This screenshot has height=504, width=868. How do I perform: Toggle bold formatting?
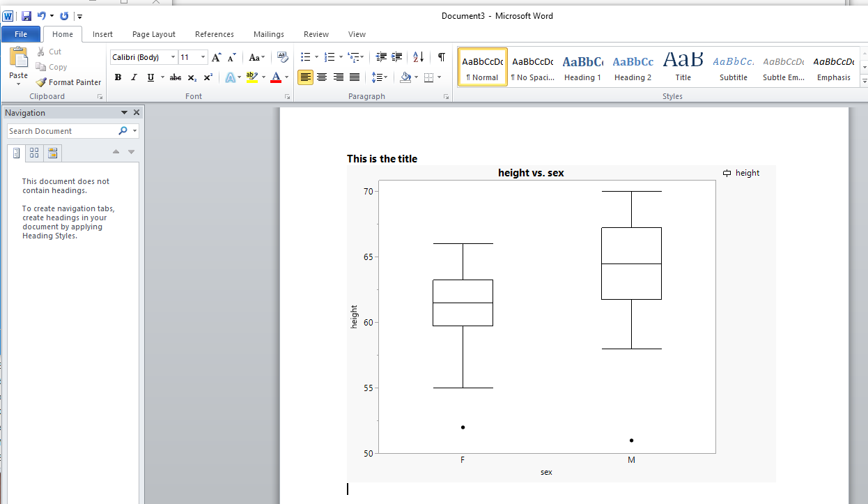(x=118, y=77)
